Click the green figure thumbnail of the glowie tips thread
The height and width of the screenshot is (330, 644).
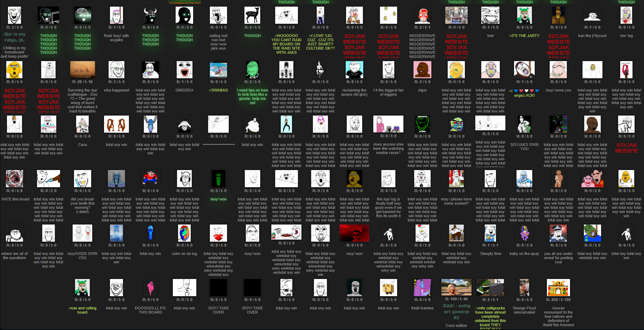(253, 70)
